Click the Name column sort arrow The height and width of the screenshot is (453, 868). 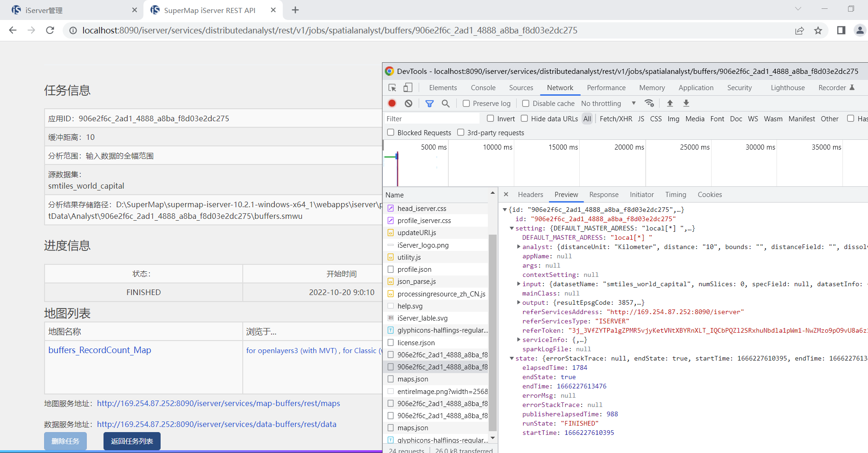[x=492, y=193]
